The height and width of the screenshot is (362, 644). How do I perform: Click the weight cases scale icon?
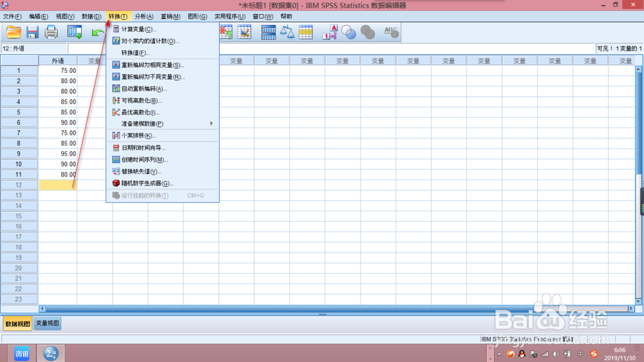pos(287,32)
